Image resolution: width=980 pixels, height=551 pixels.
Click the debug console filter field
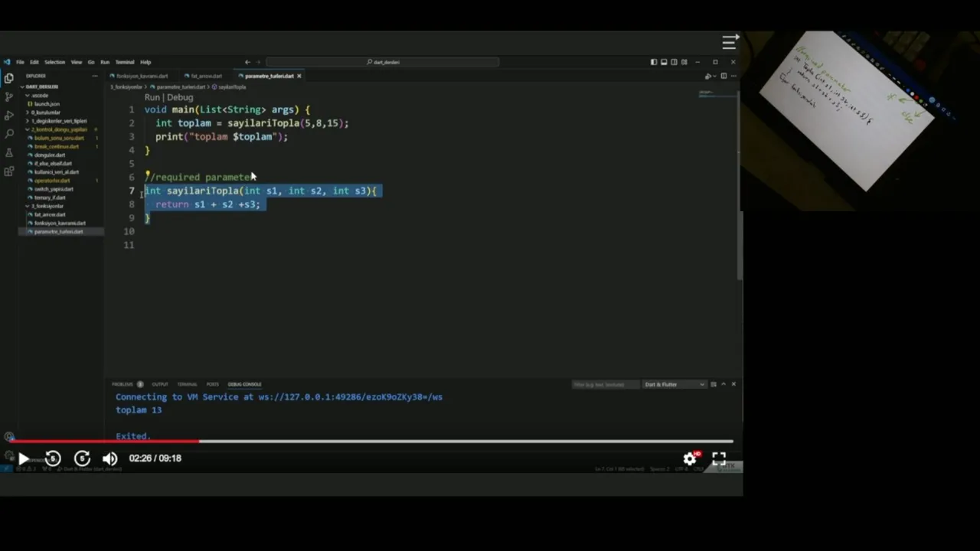point(605,384)
